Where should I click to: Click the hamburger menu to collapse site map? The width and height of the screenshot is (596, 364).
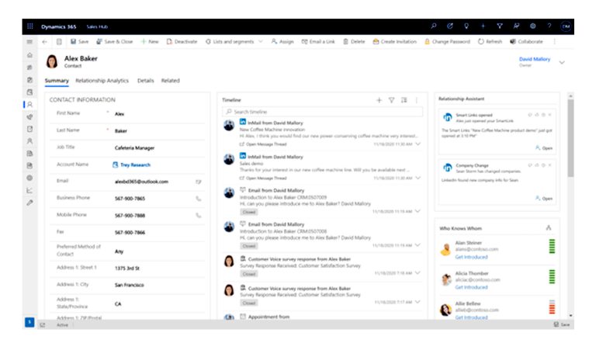pyautogui.click(x=29, y=41)
